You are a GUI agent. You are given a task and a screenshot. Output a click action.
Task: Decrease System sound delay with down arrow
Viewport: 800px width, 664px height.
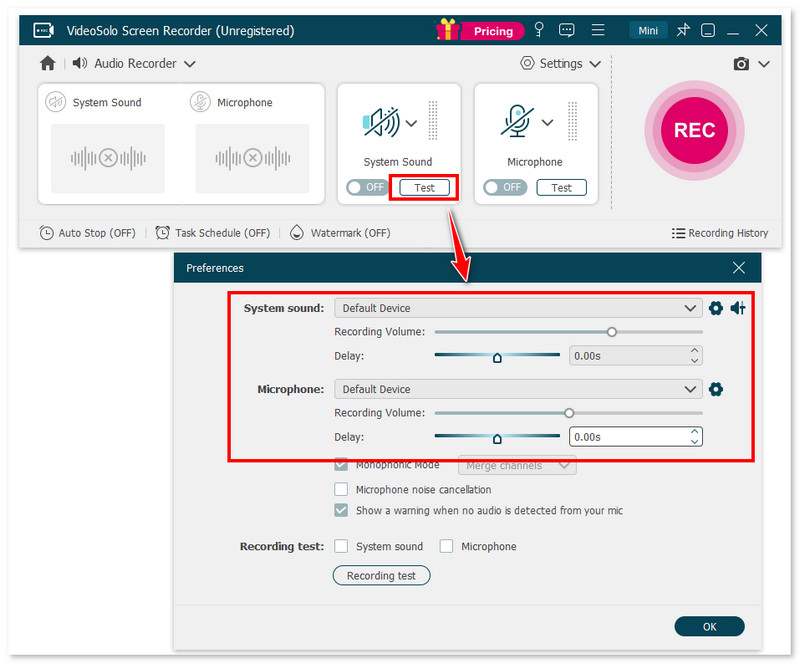[x=694, y=360]
